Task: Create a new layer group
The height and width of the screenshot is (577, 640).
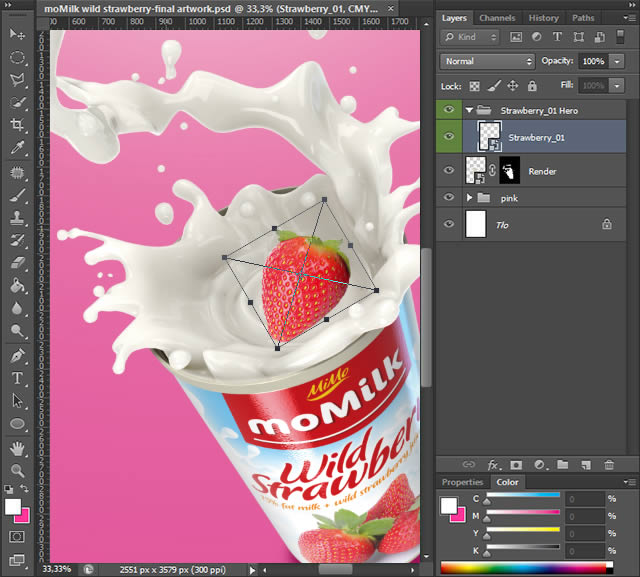Action: (563, 464)
